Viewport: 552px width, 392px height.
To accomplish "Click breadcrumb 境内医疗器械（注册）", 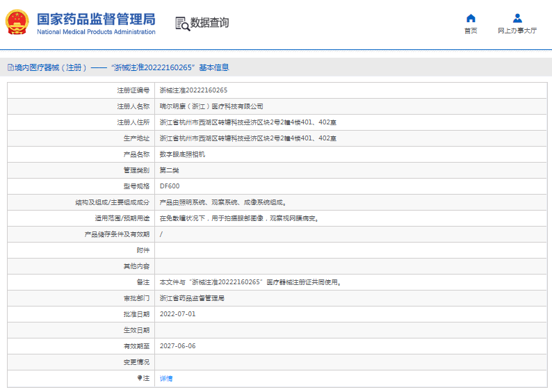I will (51, 67).
